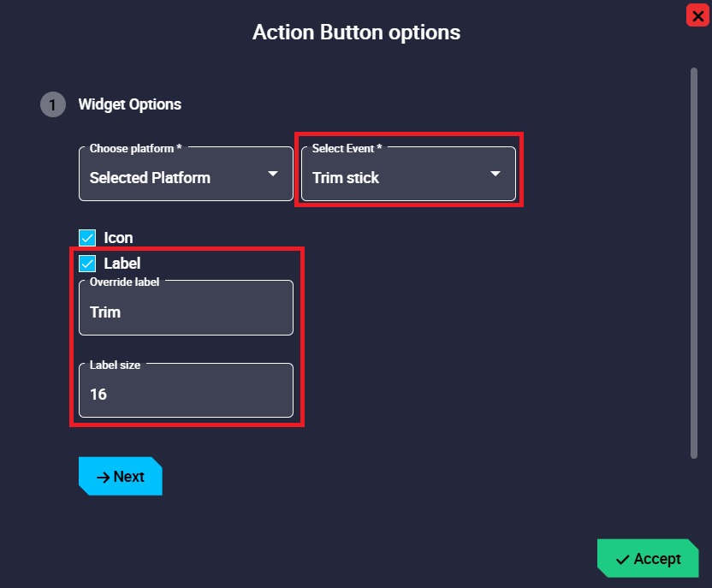The image size is (712, 588).
Task: Click the step 1 number badge
Action: 52,104
